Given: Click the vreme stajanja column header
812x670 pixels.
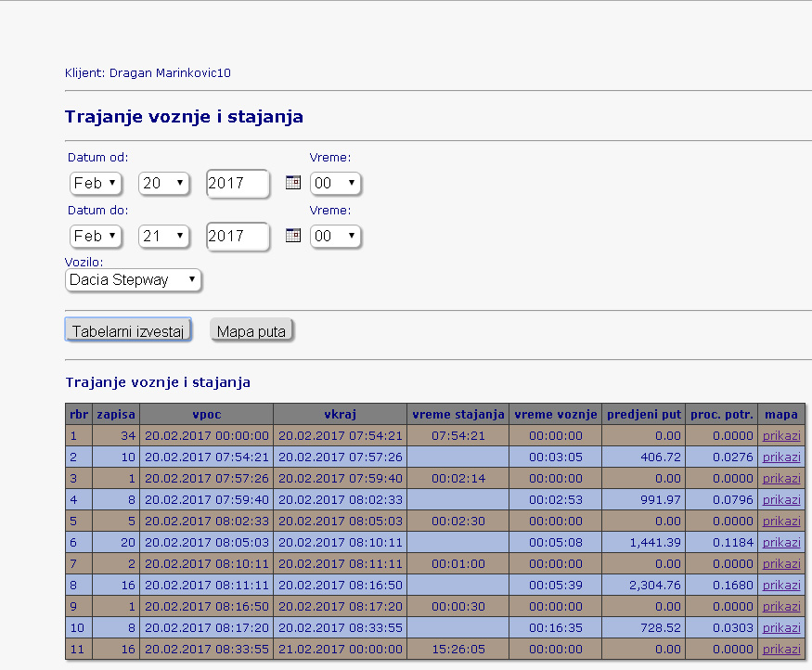Looking at the screenshot, I should pyautogui.click(x=458, y=414).
